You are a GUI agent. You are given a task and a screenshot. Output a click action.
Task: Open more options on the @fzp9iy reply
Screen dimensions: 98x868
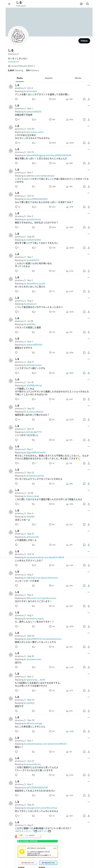(x=89, y=511)
